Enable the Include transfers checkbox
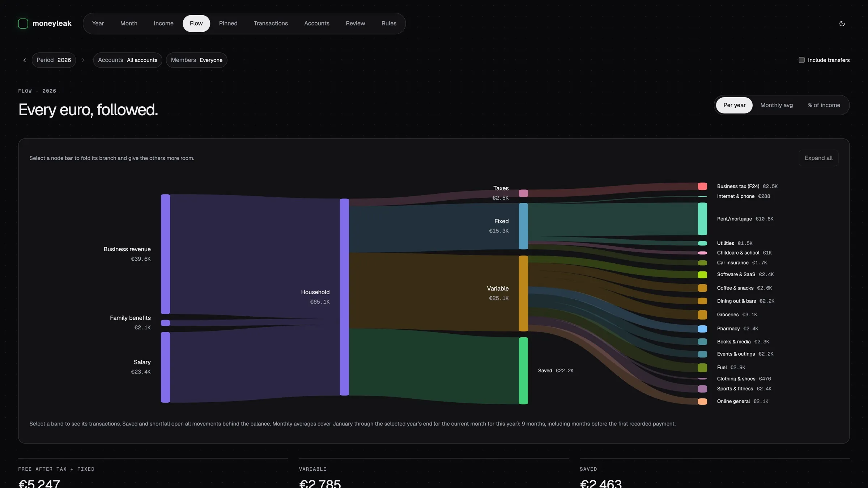The width and height of the screenshot is (868, 488). coord(801,60)
